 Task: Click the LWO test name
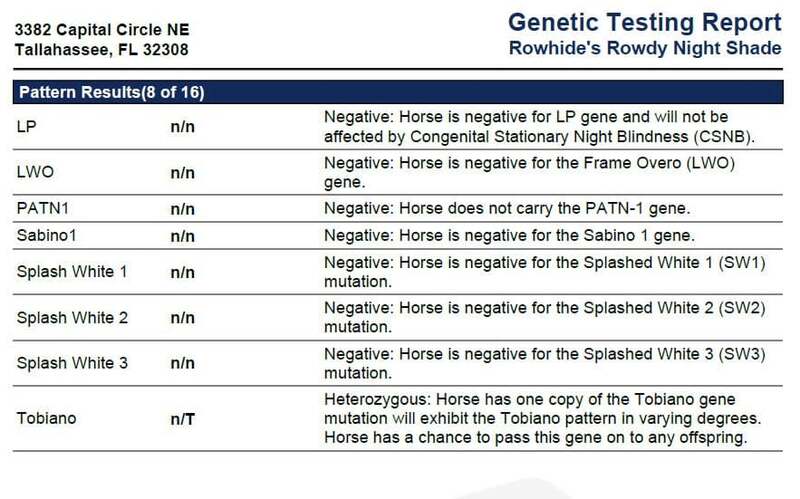coord(35,172)
